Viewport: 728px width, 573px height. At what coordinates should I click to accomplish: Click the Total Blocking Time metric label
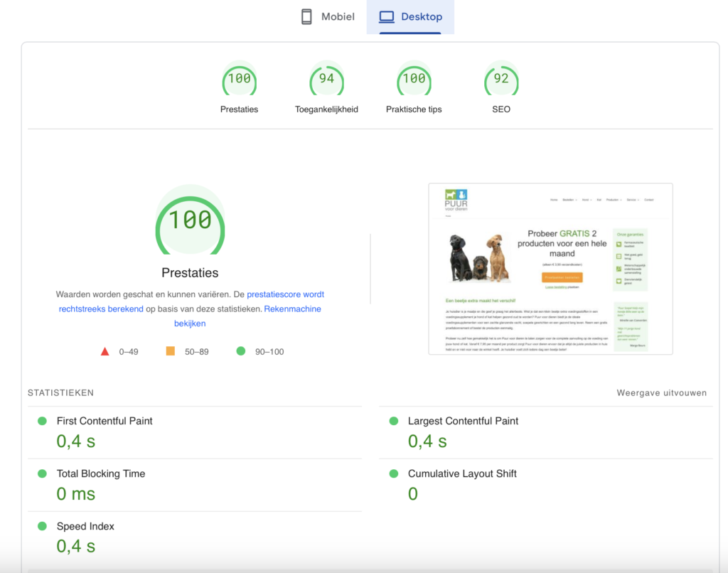coord(101,473)
